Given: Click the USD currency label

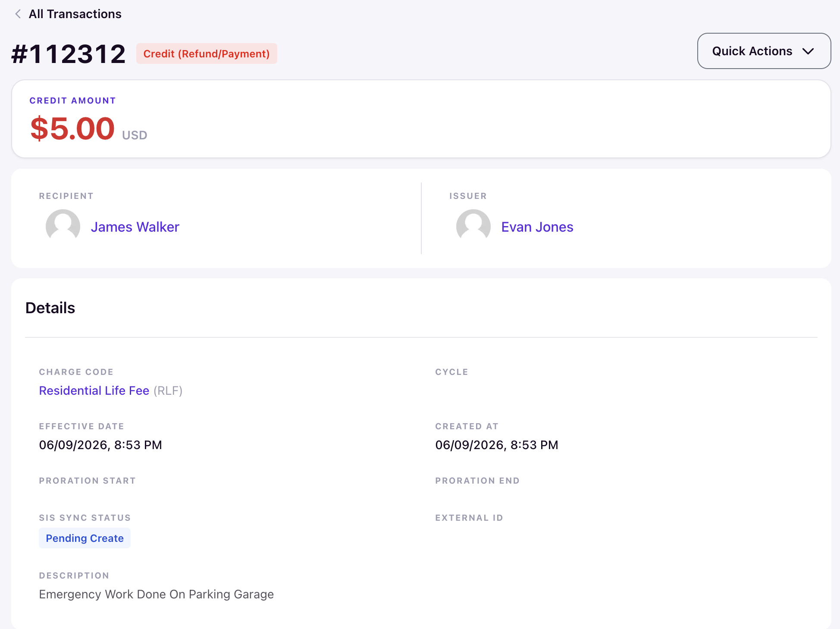Looking at the screenshot, I should coord(135,135).
